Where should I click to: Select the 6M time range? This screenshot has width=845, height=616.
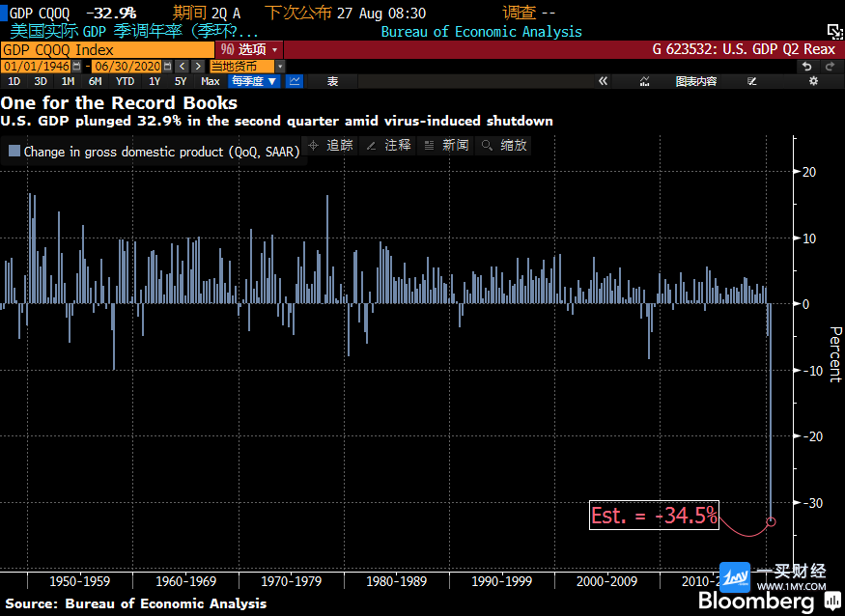click(x=96, y=81)
